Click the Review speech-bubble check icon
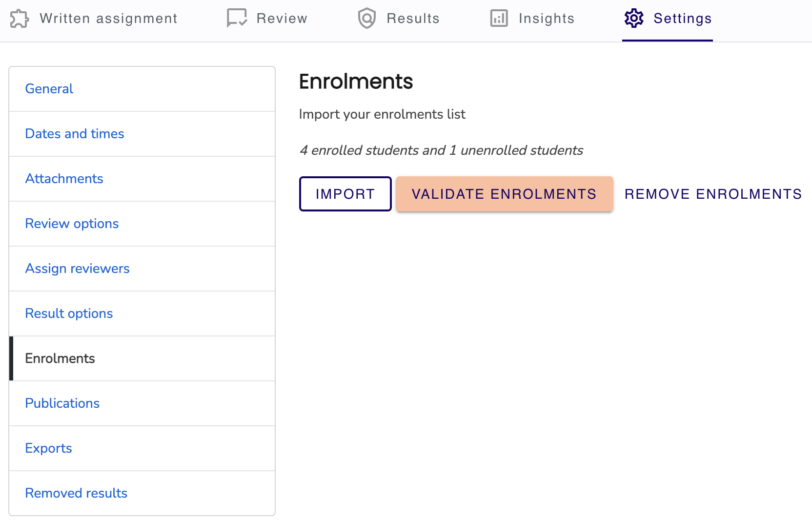The width and height of the screenshot is (812, 523). tap(237, 19)
